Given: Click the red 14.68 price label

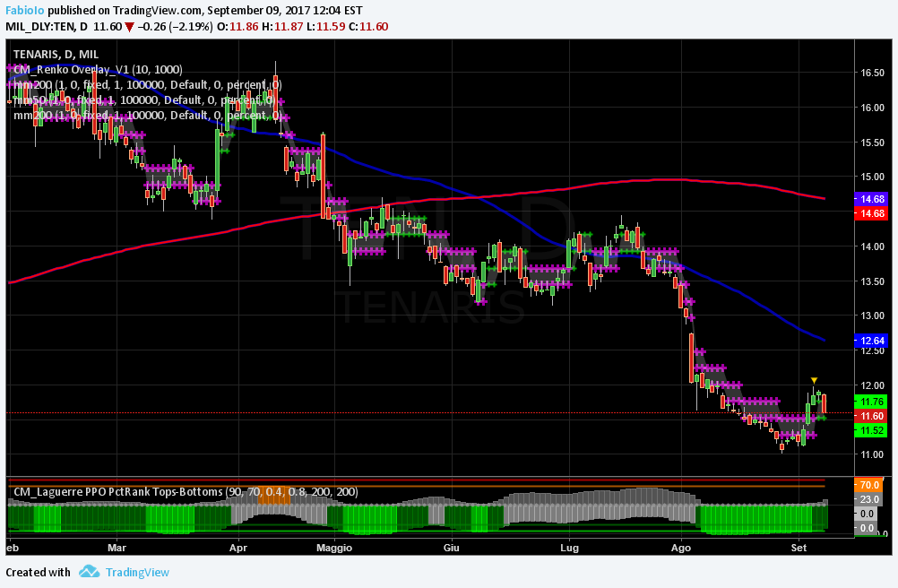Looking at the screenshot, I should (871, 213).
